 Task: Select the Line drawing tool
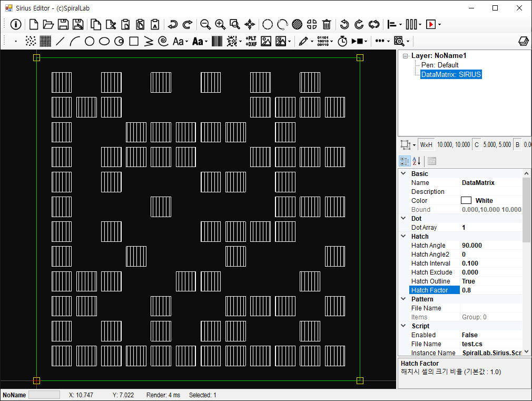60,42
